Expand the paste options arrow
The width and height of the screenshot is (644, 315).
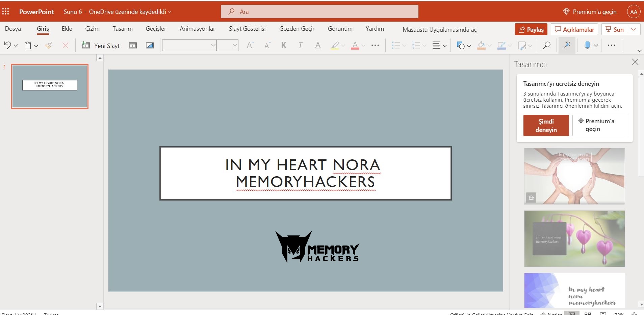(36, 46)
